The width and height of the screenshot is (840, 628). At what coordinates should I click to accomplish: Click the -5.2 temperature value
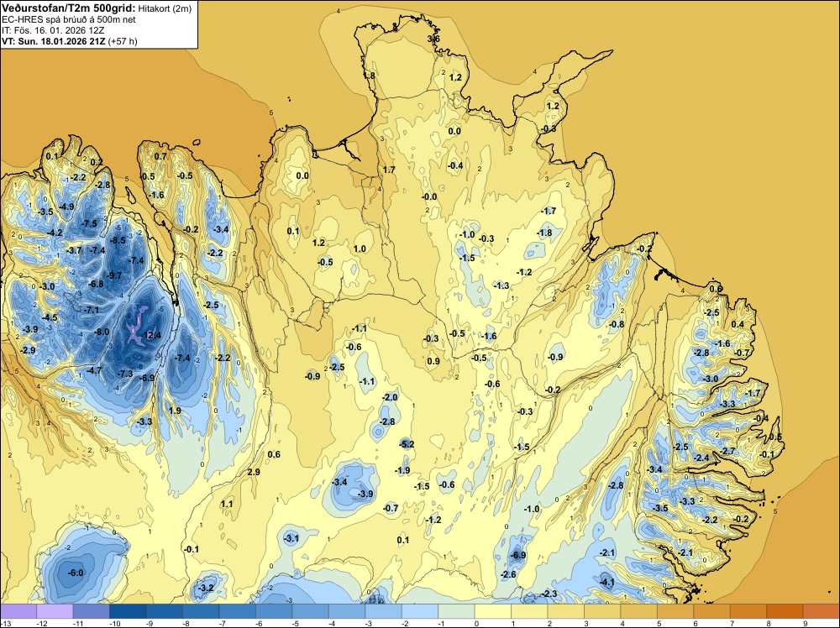pyautogui.click(x=407, y=444)
